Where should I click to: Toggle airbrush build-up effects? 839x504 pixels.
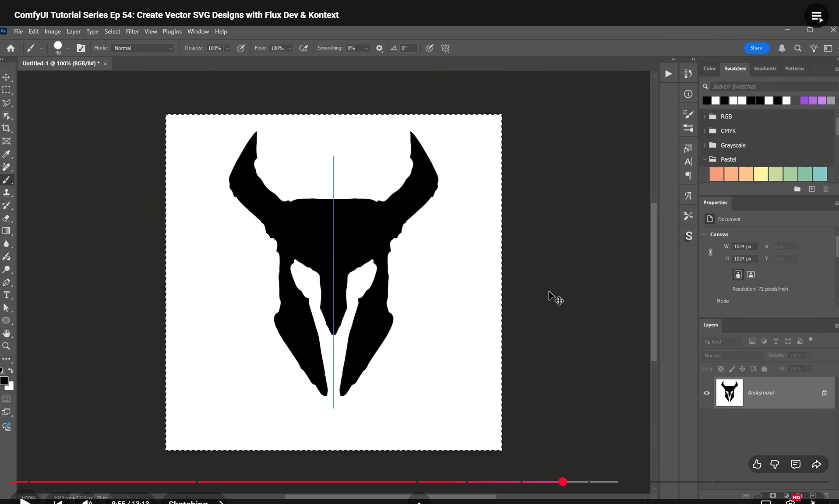pos(303,48)
